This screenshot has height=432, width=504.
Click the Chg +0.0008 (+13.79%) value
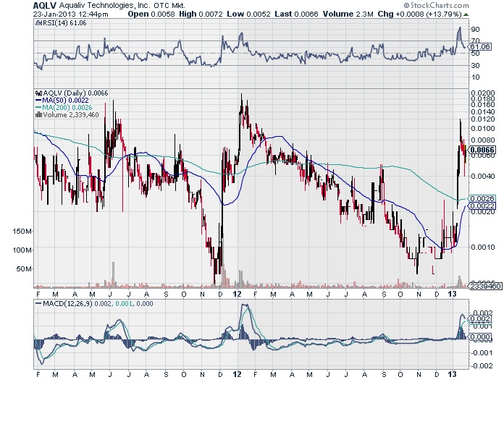tap(419, 14)
